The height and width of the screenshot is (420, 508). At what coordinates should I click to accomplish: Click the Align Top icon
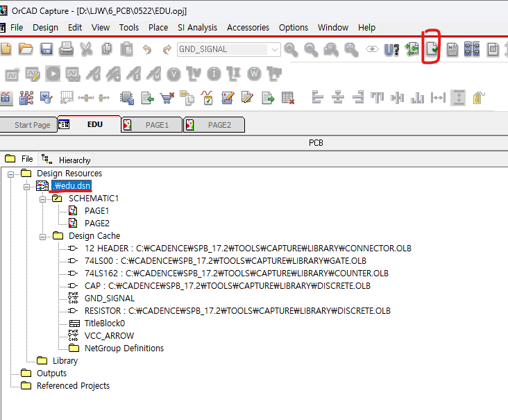tap(378, 98)
